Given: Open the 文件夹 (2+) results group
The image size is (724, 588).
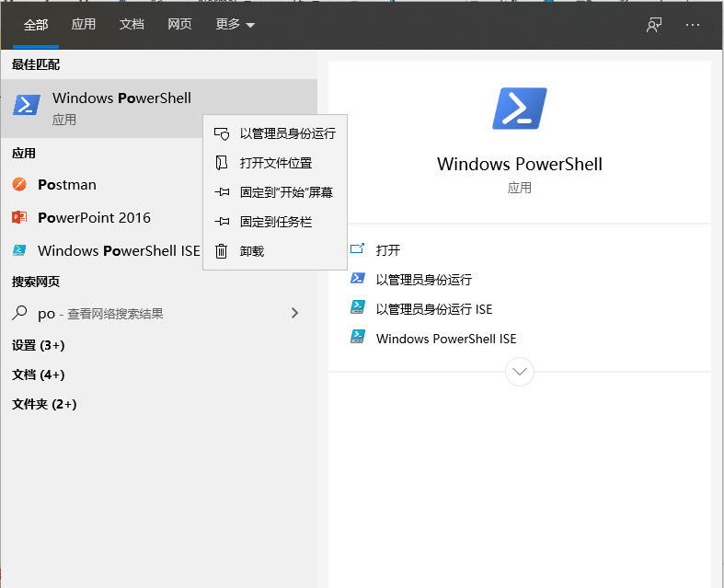Looking at the screenshot, I should (44, 404).
